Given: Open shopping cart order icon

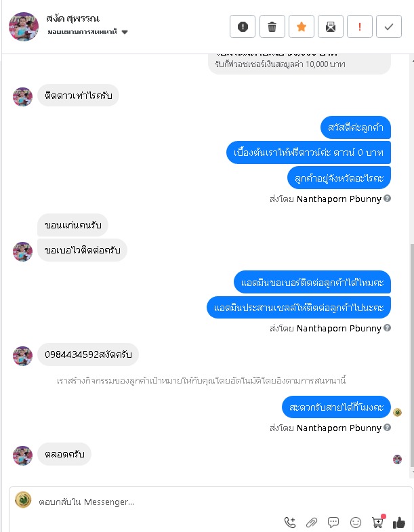Looking at the screenshot, I should pyautogui.click(x=378, y=522).
